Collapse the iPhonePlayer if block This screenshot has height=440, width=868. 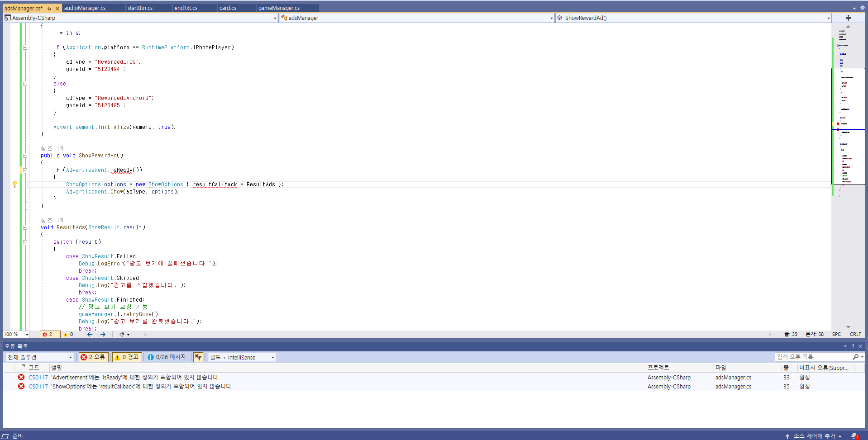coord(25,47)
